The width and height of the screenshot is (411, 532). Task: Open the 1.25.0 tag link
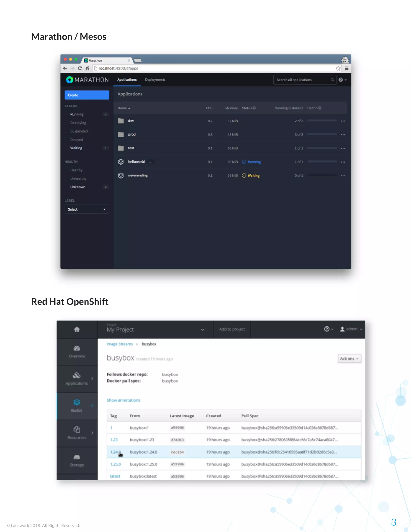tap(115, 464)
